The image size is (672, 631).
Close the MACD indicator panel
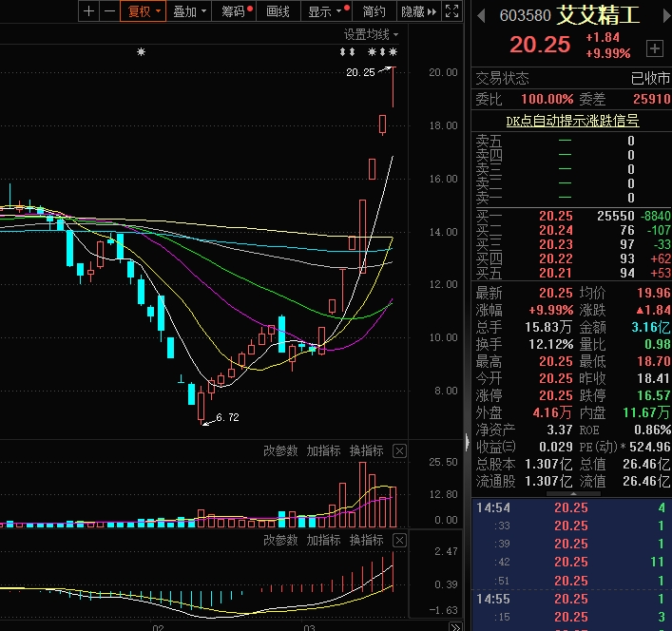pos(399,540)
